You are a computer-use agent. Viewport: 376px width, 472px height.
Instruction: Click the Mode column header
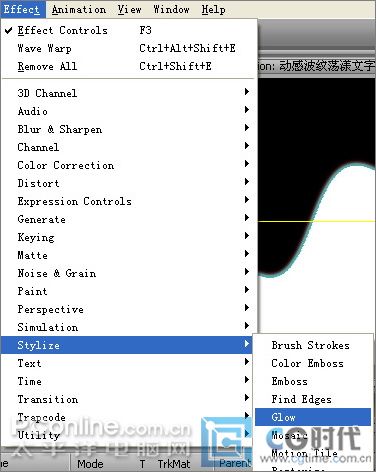point(90,464)
